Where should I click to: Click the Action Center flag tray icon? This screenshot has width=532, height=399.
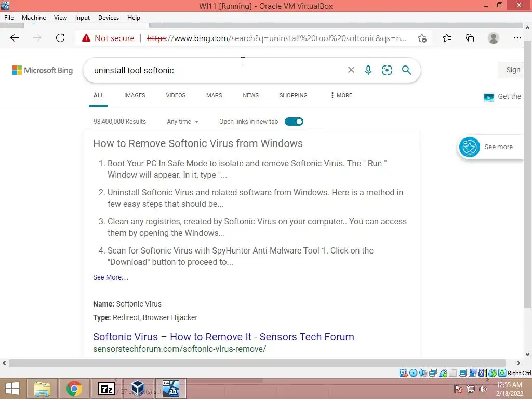click(458, 389)
